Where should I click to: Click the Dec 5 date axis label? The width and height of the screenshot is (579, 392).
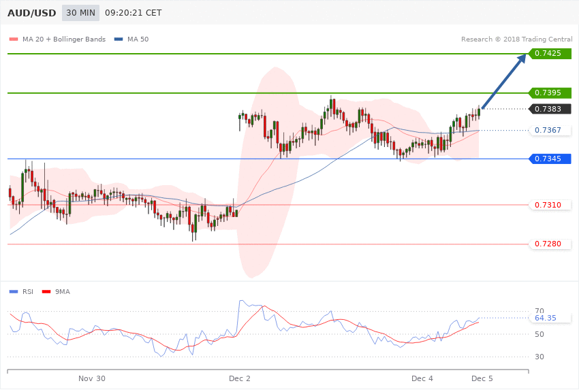[482, 378]
